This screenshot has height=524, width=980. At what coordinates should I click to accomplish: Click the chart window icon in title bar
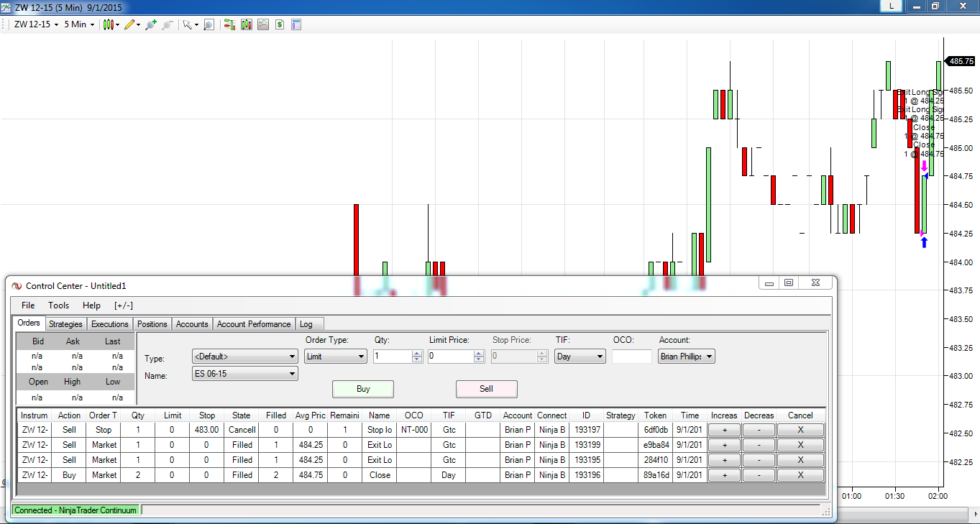7,7
